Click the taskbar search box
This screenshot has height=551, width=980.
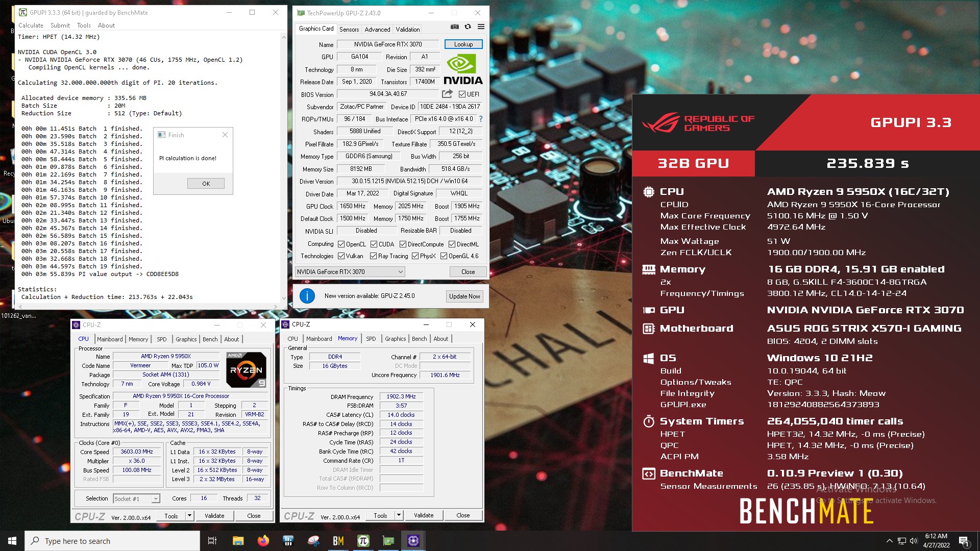112,541
